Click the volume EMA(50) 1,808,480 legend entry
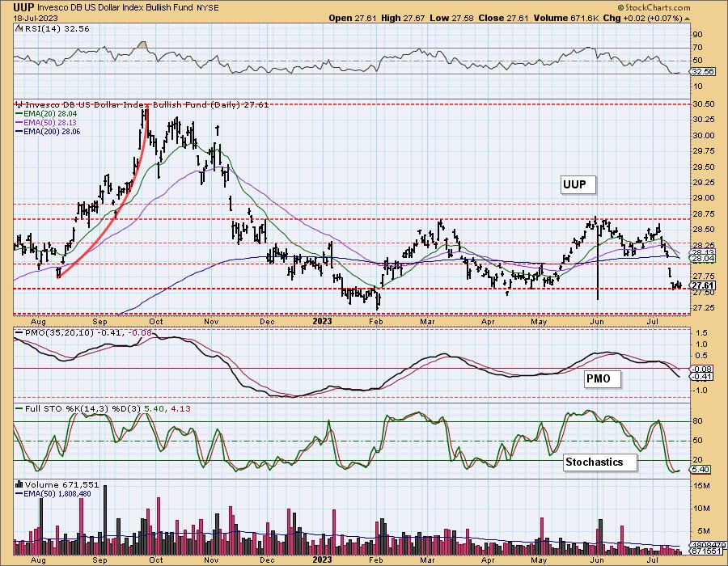This screenshot has height=566, width=728. (53, 493)
